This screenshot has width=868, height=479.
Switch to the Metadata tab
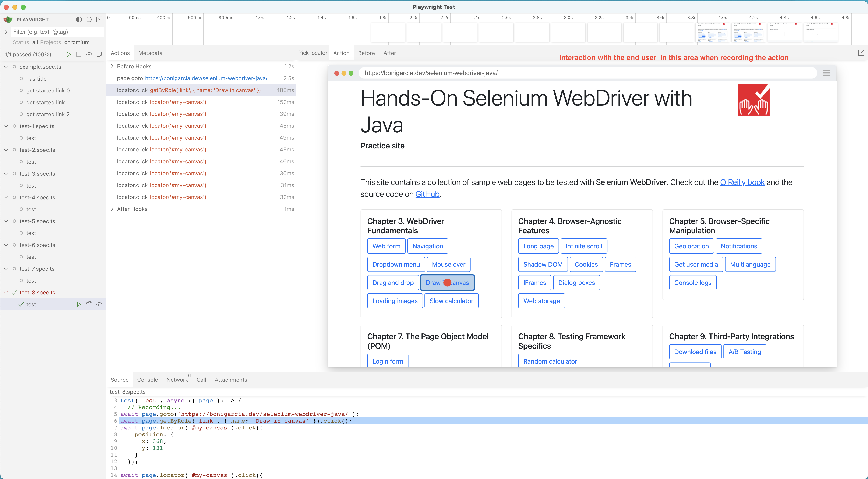pos(150,53)
